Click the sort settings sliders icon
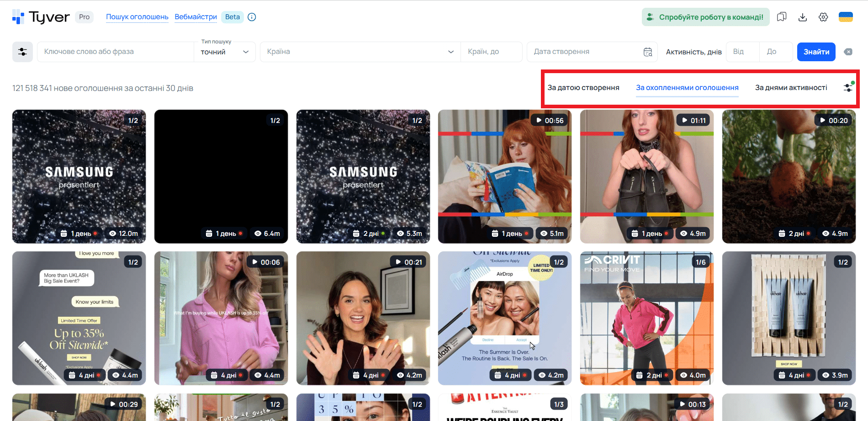 tap(848, 87)
